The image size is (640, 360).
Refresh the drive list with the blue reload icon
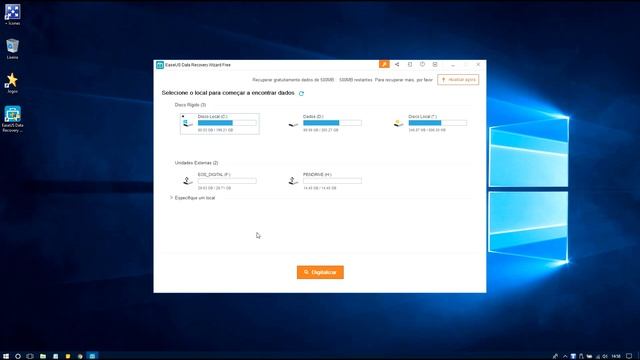pyautogui.click(x=301, y=93)
